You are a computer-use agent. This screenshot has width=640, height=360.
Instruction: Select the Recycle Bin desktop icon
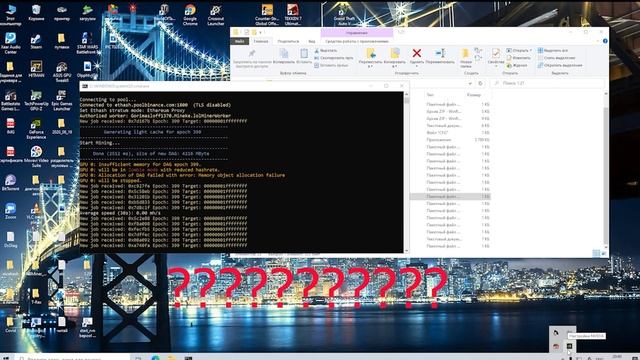coord(36,13)
